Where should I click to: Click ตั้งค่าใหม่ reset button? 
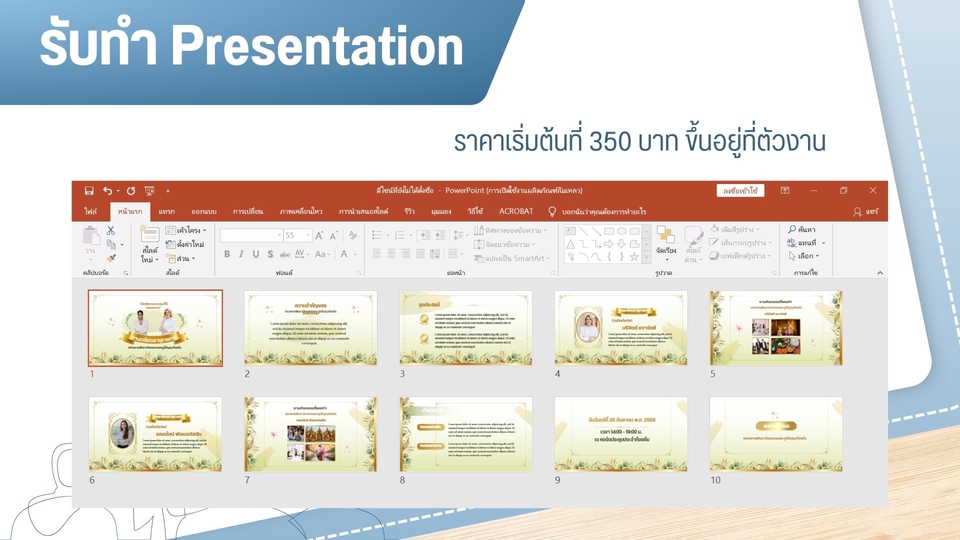[185, 244]
